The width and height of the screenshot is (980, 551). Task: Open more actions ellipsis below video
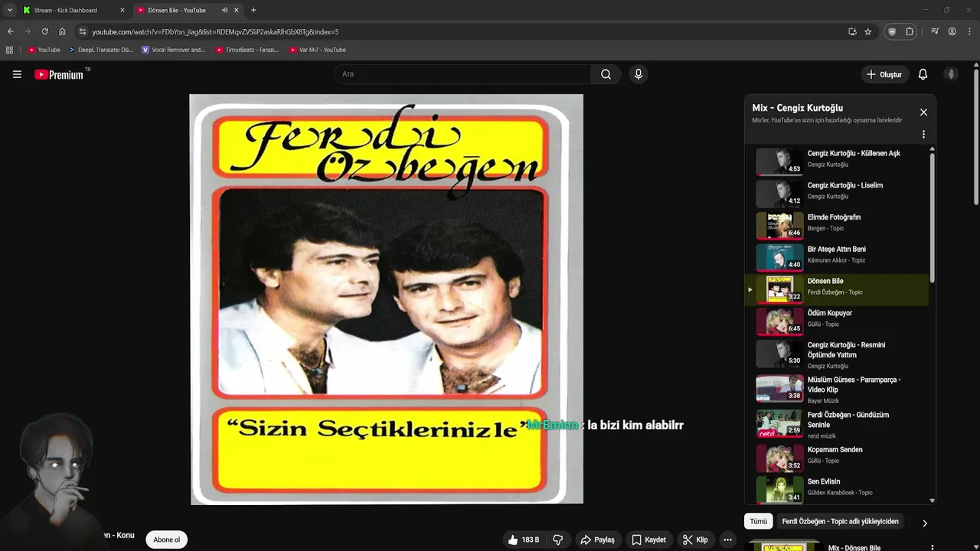pyautogui.click(x=727, y=540)
